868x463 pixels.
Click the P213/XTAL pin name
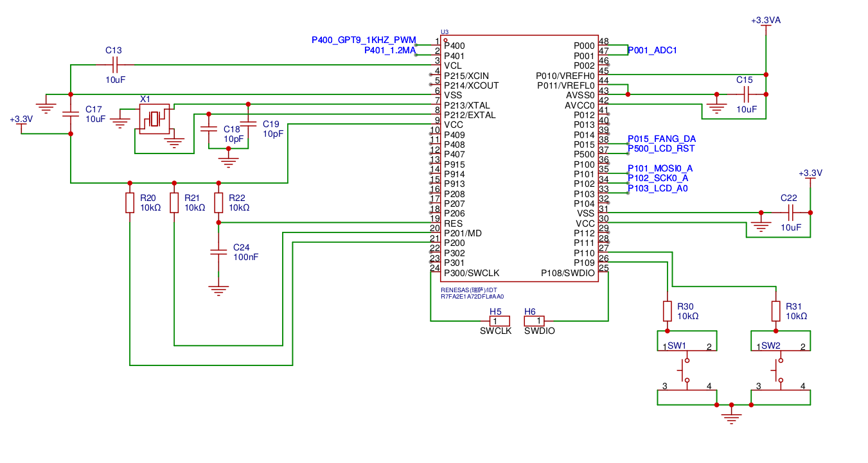coord(466,105)
